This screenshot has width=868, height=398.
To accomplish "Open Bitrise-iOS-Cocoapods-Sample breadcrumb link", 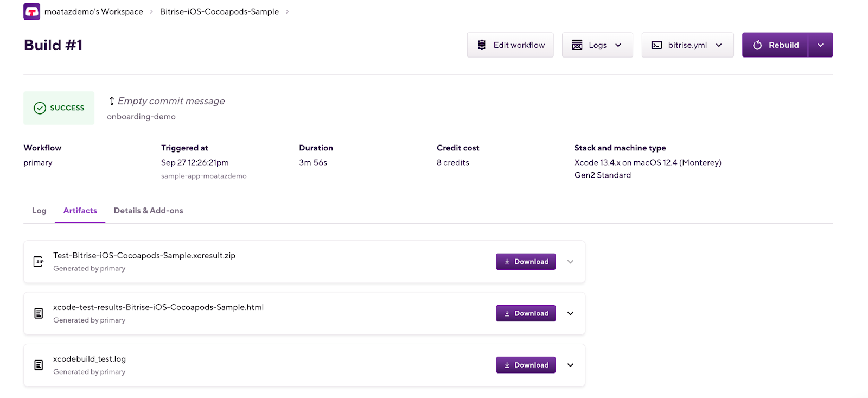I will click(219, 12).
